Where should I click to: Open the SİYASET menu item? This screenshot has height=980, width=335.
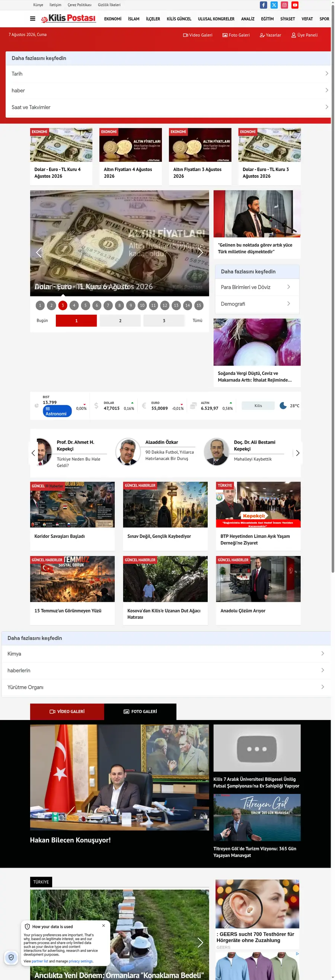point(287,19)
